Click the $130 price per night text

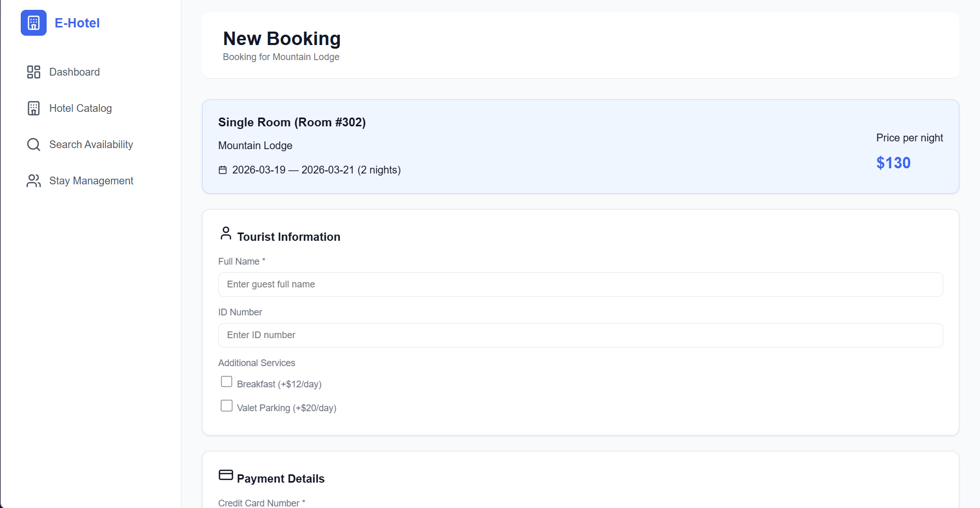[x=893, y=163]
